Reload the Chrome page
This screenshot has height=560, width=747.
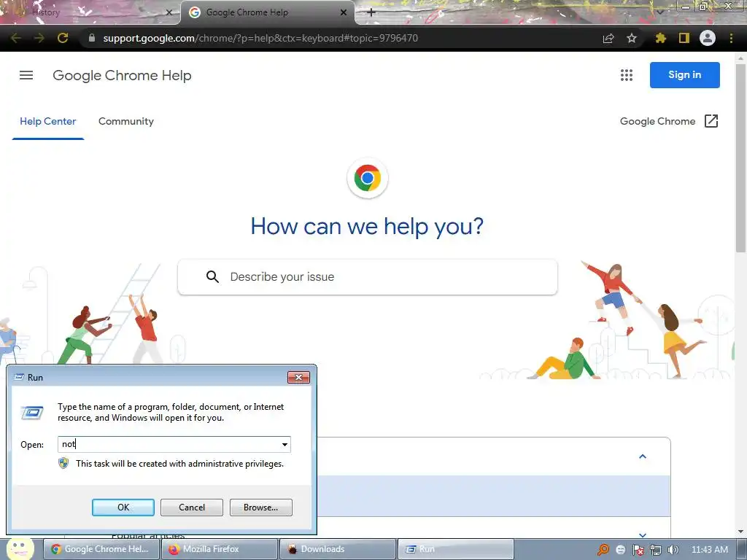point(63,38)
